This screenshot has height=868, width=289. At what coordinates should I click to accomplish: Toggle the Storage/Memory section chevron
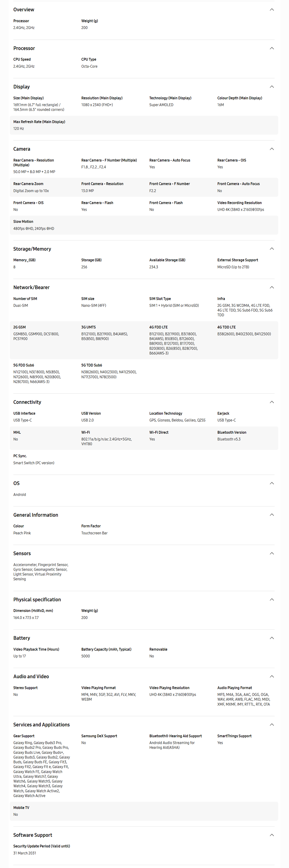[272, 249]
